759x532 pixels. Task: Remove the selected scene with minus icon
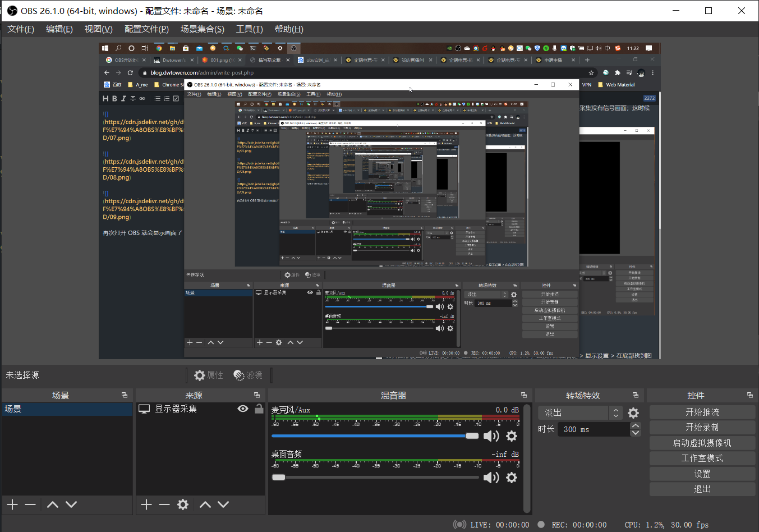(x=30, y=505)
